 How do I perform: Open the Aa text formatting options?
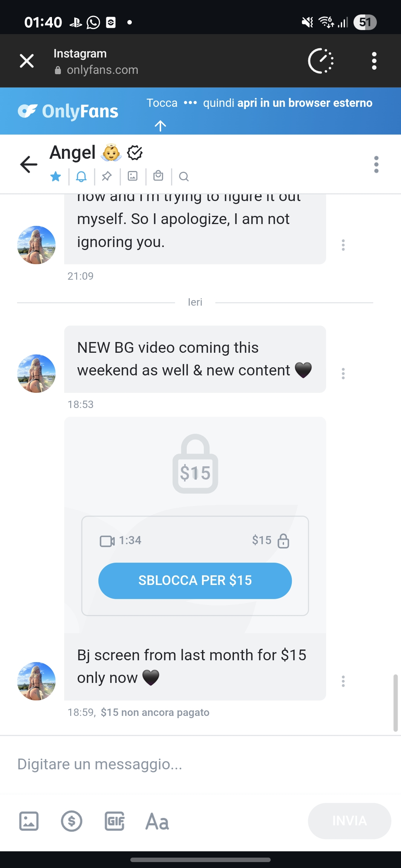(x=157, y=821)
